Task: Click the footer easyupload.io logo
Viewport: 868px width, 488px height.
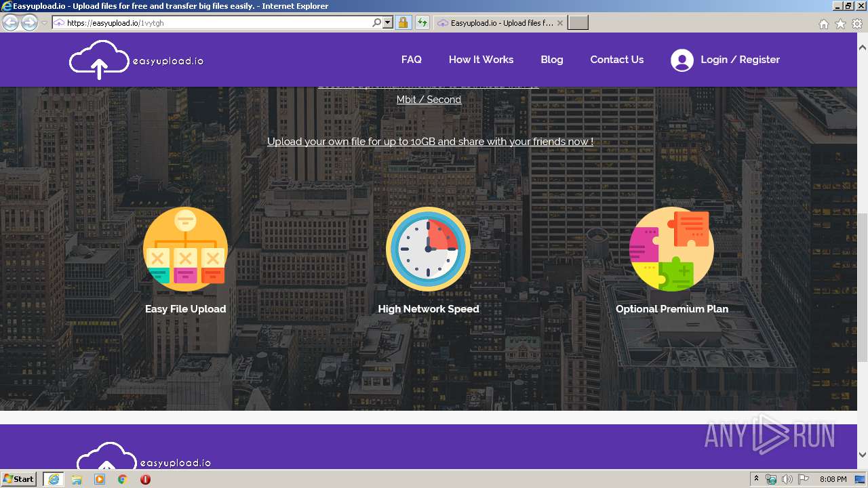Action: 144,455
